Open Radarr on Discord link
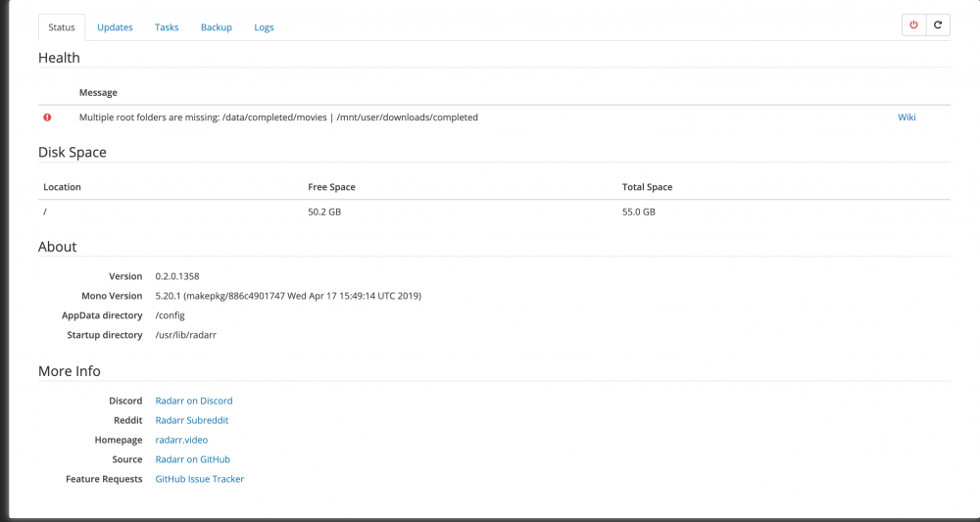980x522 pixels. [194, 401]
